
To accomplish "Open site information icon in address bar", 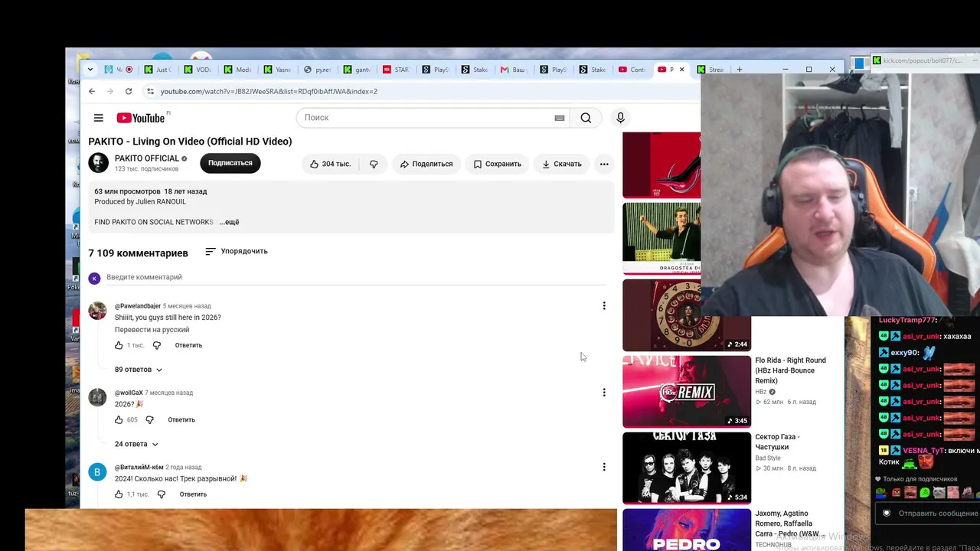I will pyautogui.click(x=150, y=91).
